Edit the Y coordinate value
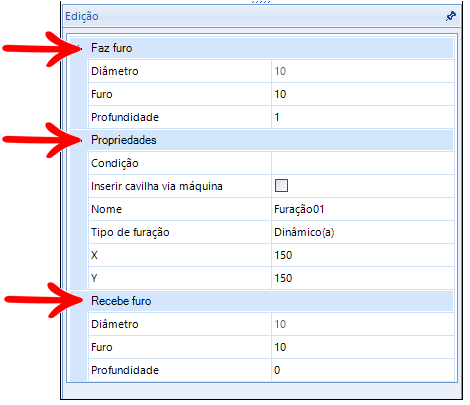This screenshot has width=470, height=405. [x=363, y=278]
